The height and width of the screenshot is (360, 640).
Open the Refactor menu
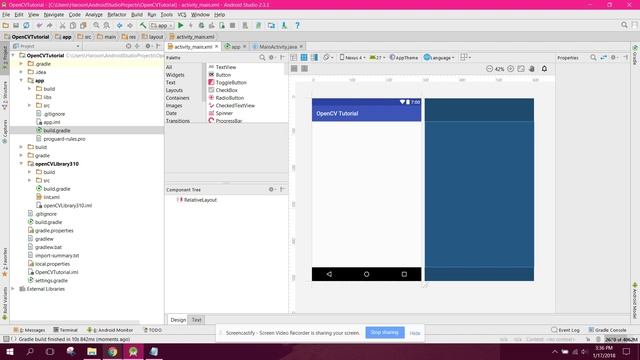pos(117,15)
